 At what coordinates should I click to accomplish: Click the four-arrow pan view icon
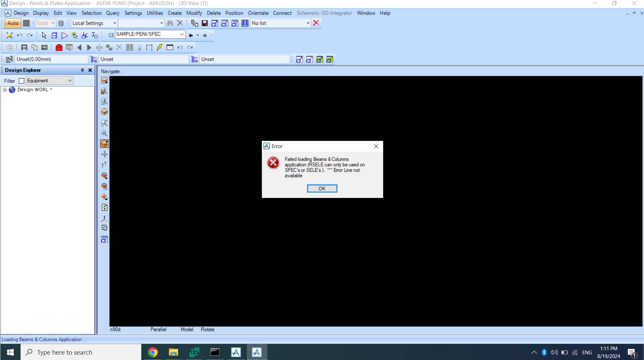coord(104,154)
